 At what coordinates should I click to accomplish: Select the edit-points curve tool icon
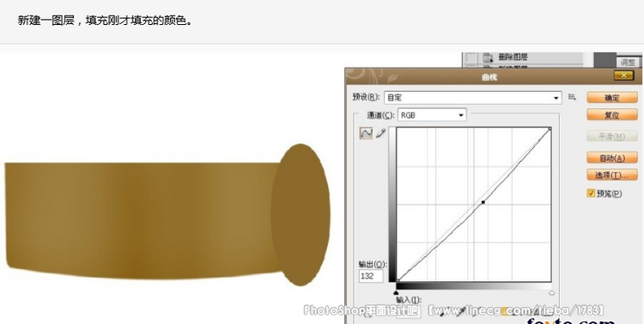366,133
